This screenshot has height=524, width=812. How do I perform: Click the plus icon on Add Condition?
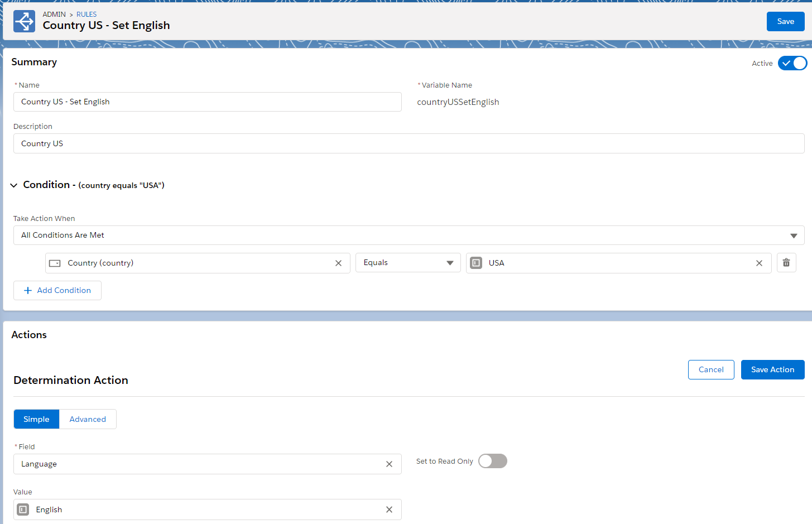coord(27,290)
